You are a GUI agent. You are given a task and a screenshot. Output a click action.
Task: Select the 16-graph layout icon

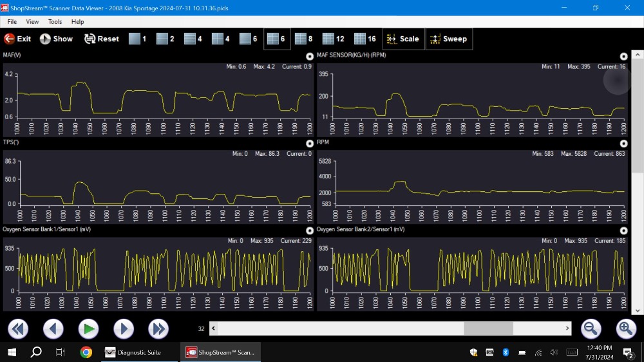pyautogui.click(x=365, y=39)
